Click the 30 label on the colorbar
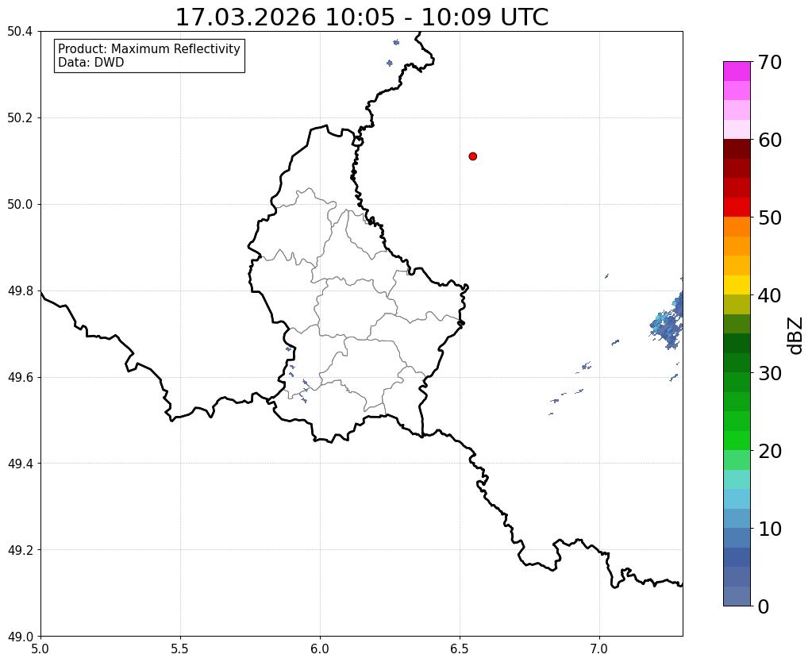 [x=769, y=373]
